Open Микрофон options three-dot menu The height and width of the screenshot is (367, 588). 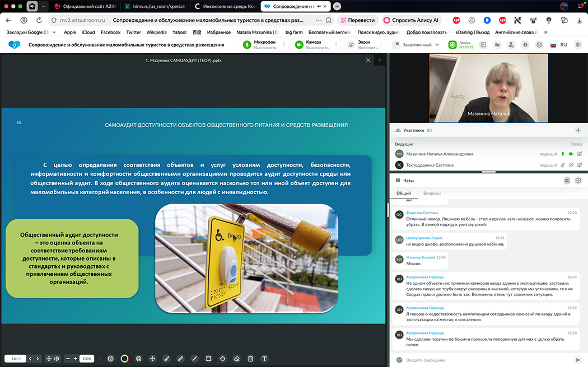pyautogui.click(x=284, y=45)
